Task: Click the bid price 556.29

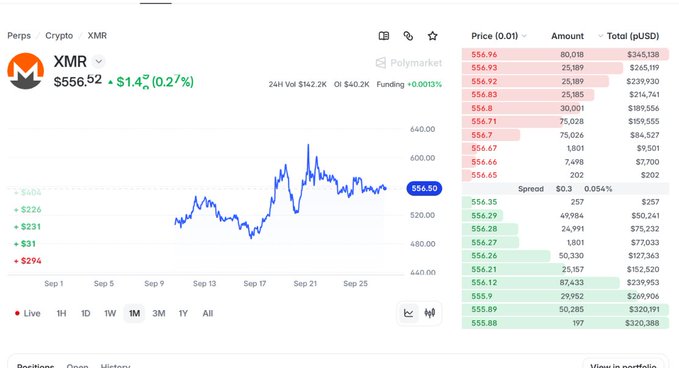Action: (x=484, y=216)
